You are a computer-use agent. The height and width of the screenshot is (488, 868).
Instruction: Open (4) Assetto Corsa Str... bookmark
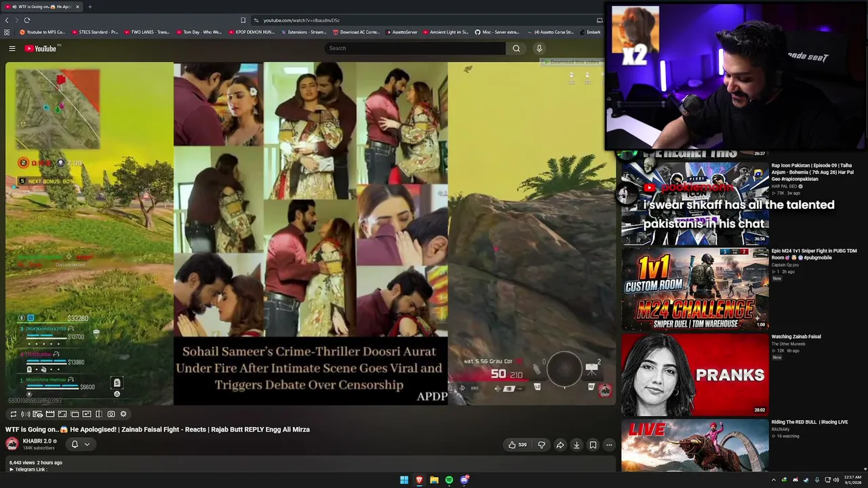click(x=551, y=32)
